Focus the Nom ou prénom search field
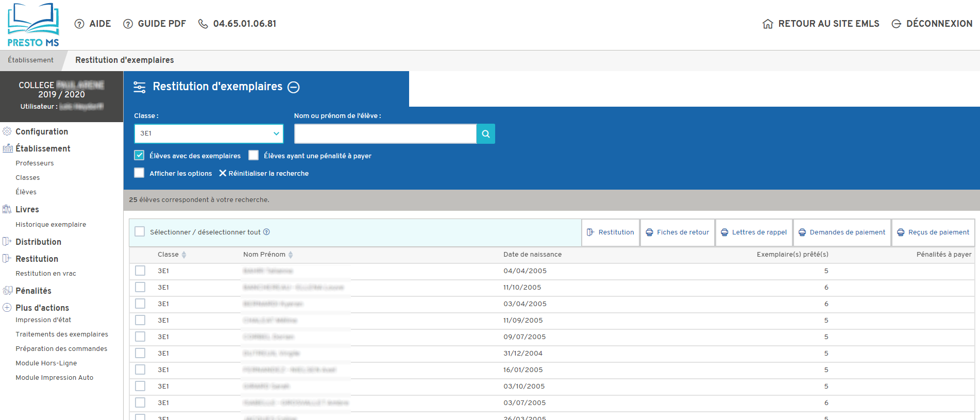The width and height of the screenshot is (980, 420). [x=385, y=134]
